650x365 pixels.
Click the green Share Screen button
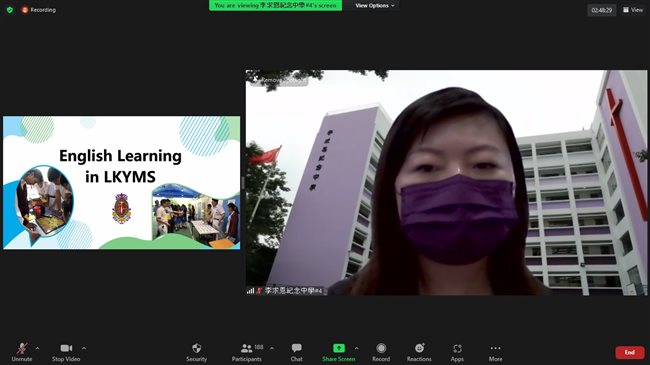coord(339,352)
